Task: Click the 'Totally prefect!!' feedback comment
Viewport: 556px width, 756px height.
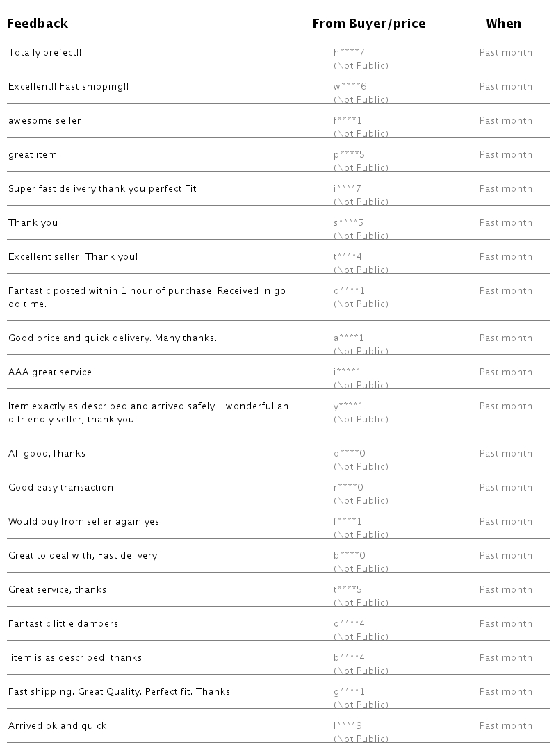Action: click(x=44, y=53)
